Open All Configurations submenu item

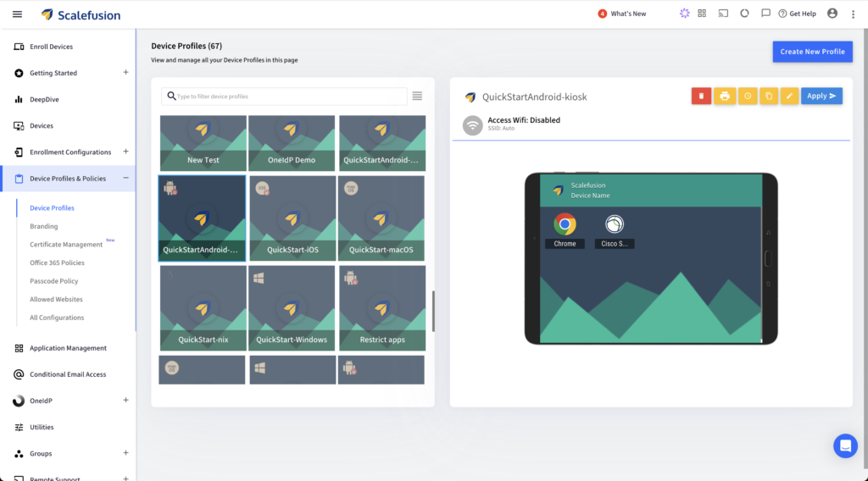click(57, 318)
